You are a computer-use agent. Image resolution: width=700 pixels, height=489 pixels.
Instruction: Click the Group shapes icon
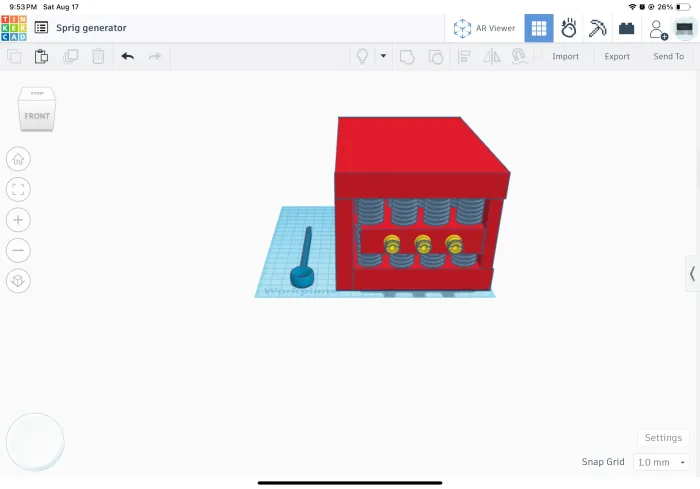(x=407, y=57)
